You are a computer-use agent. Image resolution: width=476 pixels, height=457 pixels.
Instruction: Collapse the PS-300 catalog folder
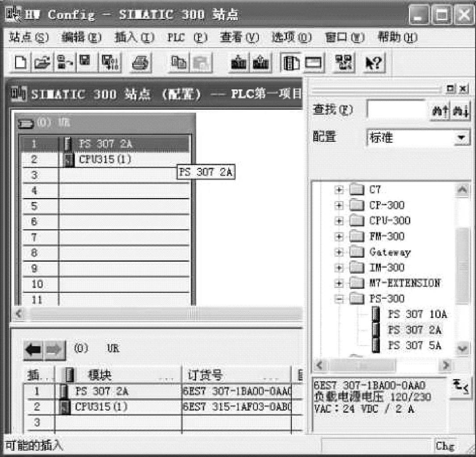[x=339, y=299]
